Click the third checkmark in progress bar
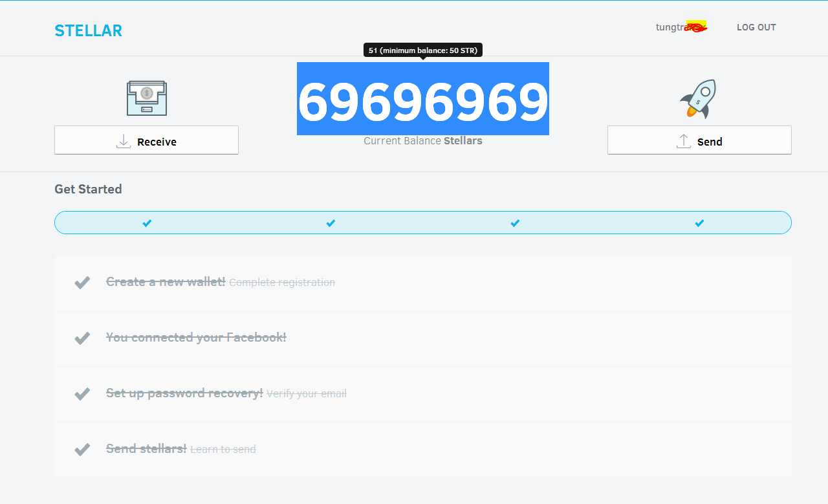828x504 pixels. 515,223
